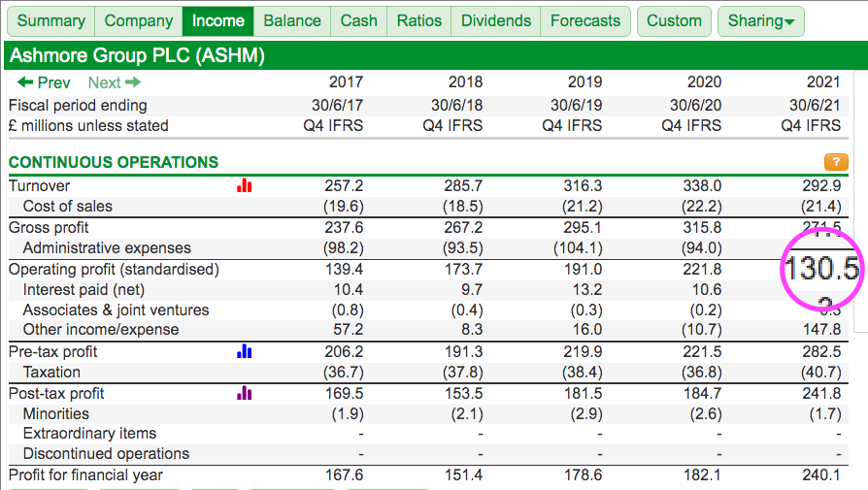Click the 2017 column header
Viewport: 868px width, 490px height.
pos(346,82)
